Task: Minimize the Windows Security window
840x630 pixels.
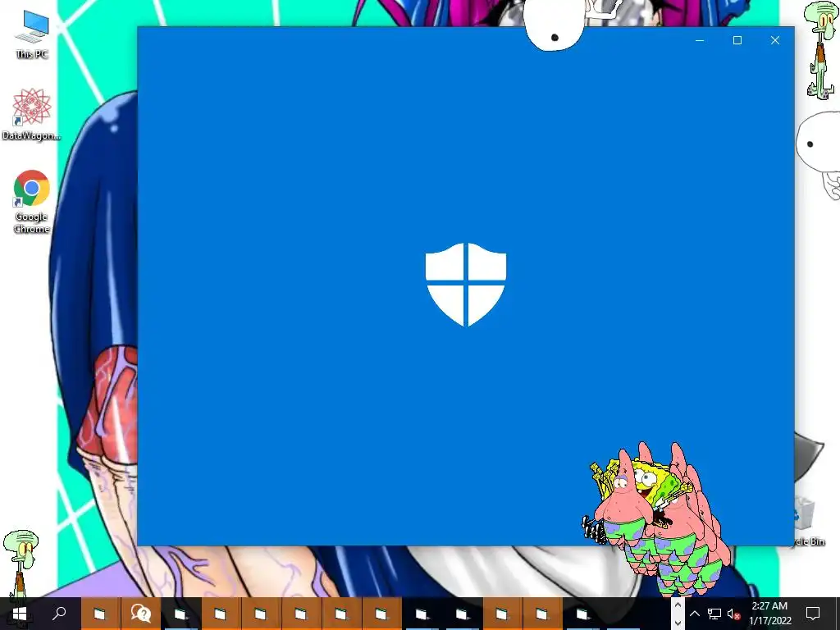Action: (700, 41)
